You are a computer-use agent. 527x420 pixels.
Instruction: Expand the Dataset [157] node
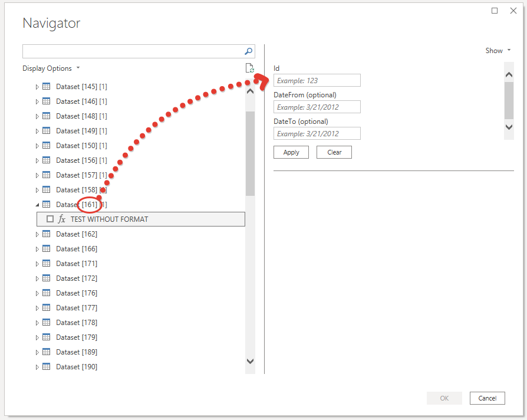(37, 176)
